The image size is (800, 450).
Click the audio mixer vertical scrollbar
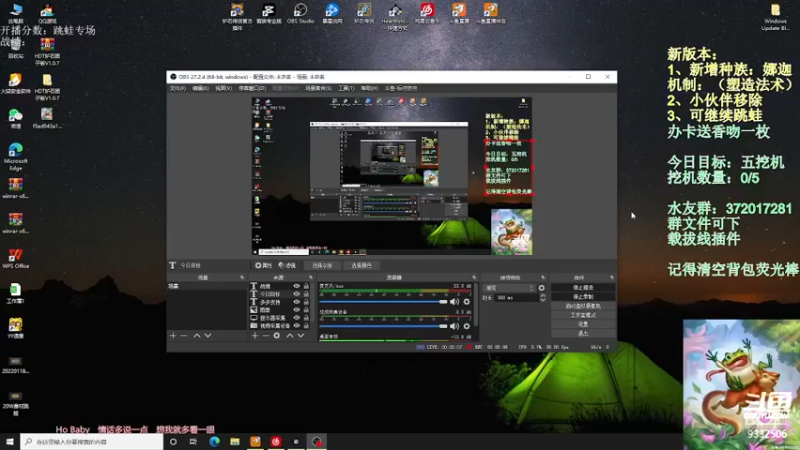pyautogui.click(x=476, y=306)
